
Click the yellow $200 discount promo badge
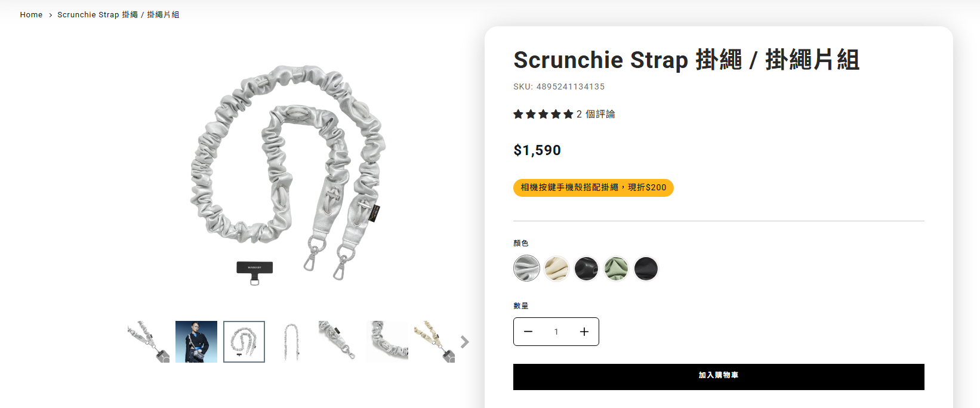click(x=593, y=187)
